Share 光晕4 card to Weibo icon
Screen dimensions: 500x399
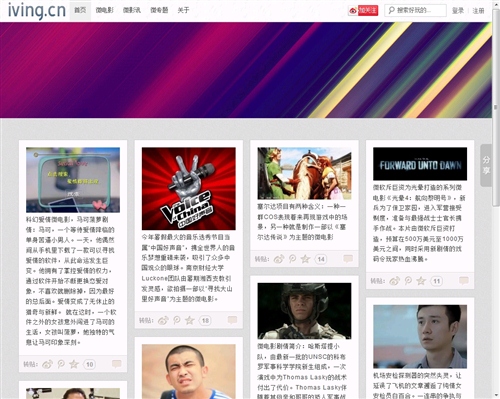394,281
